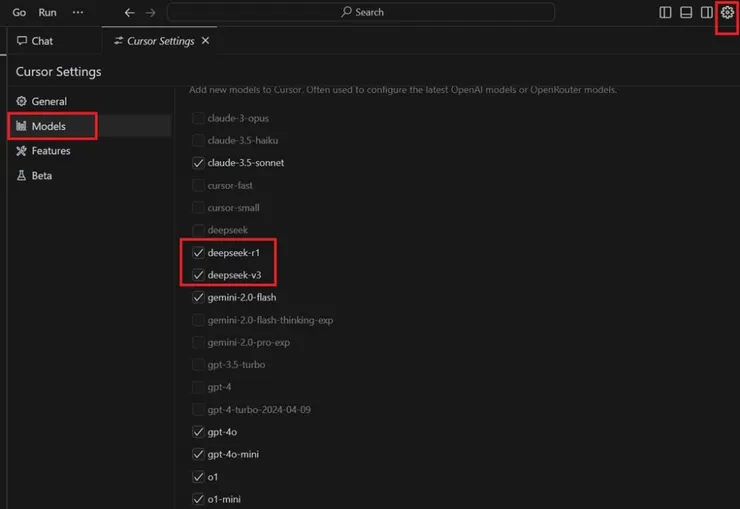Open the Beta settings section
The width and height of the screenshot is (740, 509).
[89, 175]
